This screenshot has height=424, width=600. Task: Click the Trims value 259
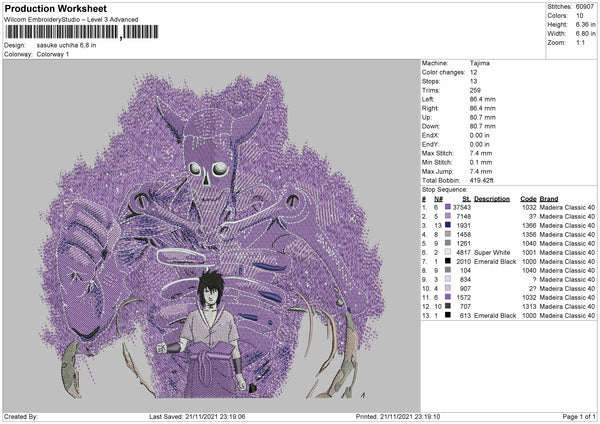(x=475, y=90)
